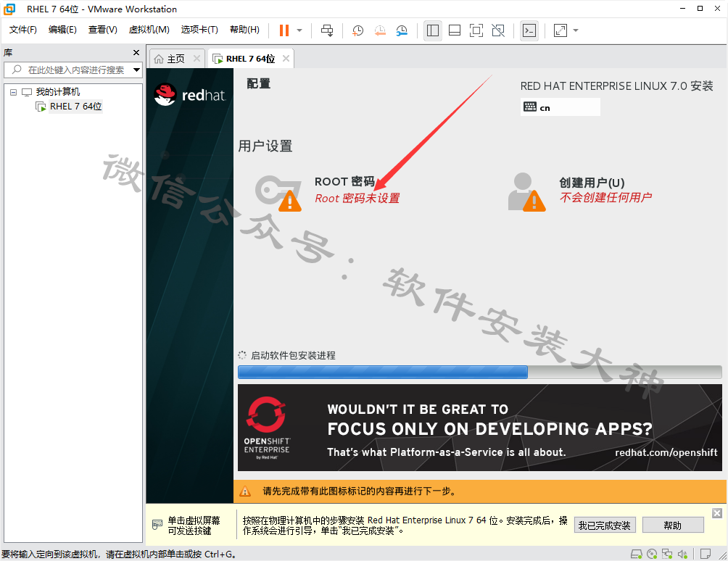Close the RHEL 7 64位 tab
The width and height of the screenshot is (728, 561).
click(x=286, y=59)
